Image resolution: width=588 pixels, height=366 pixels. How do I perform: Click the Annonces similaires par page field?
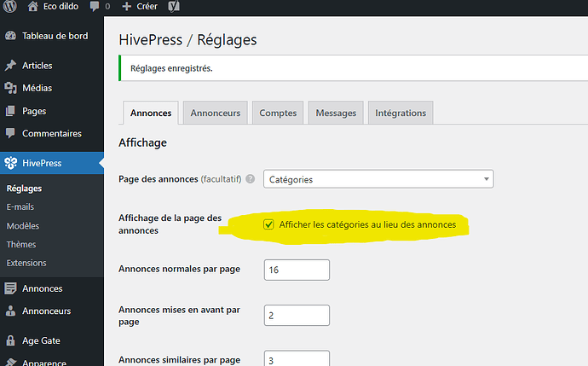point(297,359)
